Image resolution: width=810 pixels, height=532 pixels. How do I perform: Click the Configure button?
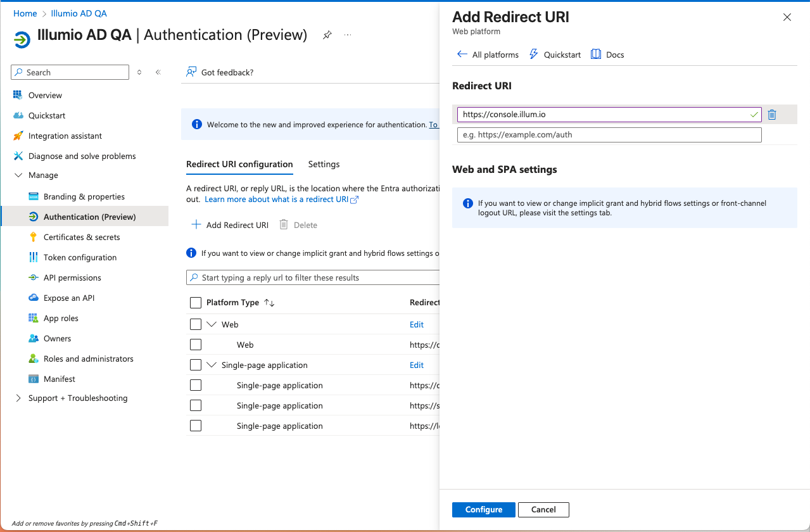[484, 510]
